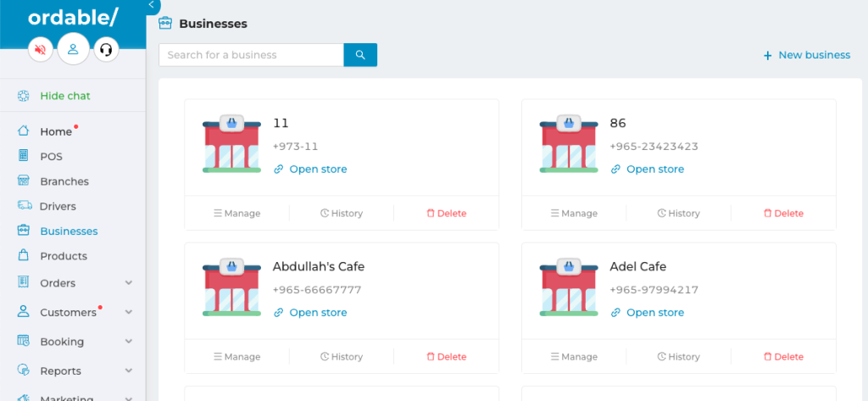Focus the Search for a business field
868x401 pixels.
[251, 55]
